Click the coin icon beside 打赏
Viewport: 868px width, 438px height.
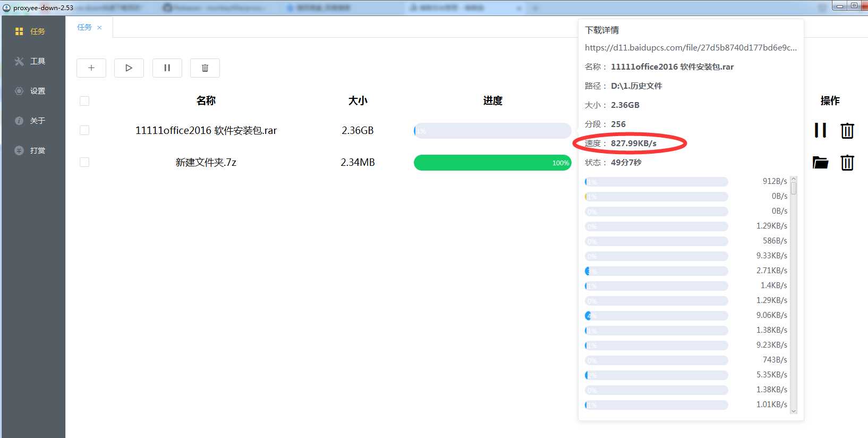point(19,150)
